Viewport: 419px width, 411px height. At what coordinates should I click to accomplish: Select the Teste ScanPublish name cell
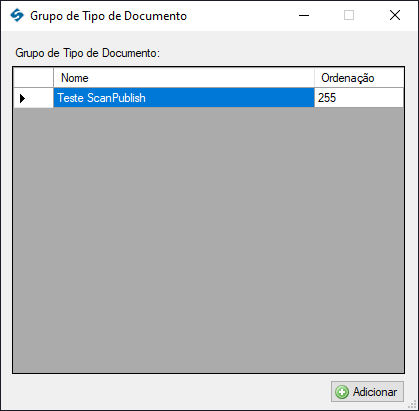click(x=184, y=98)
